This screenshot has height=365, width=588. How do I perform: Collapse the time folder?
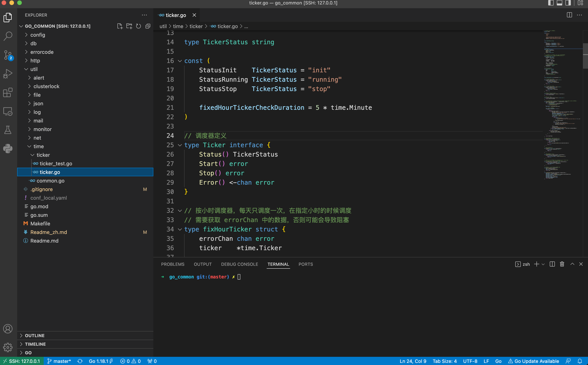[x=85, y=146]
